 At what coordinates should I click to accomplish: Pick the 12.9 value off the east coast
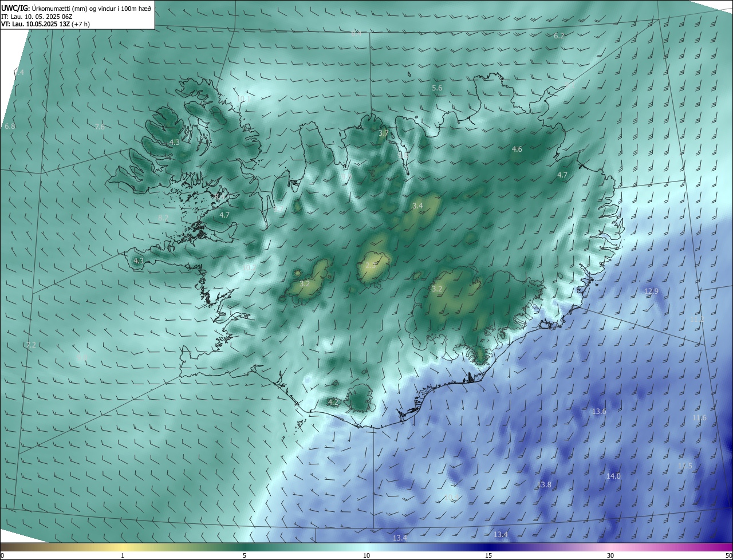click(x=652, y=291)
